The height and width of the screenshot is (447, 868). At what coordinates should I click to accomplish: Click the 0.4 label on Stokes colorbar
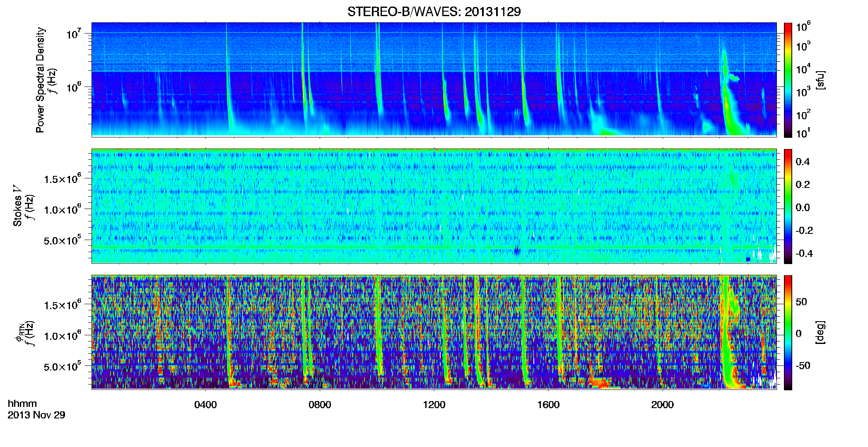803,162
